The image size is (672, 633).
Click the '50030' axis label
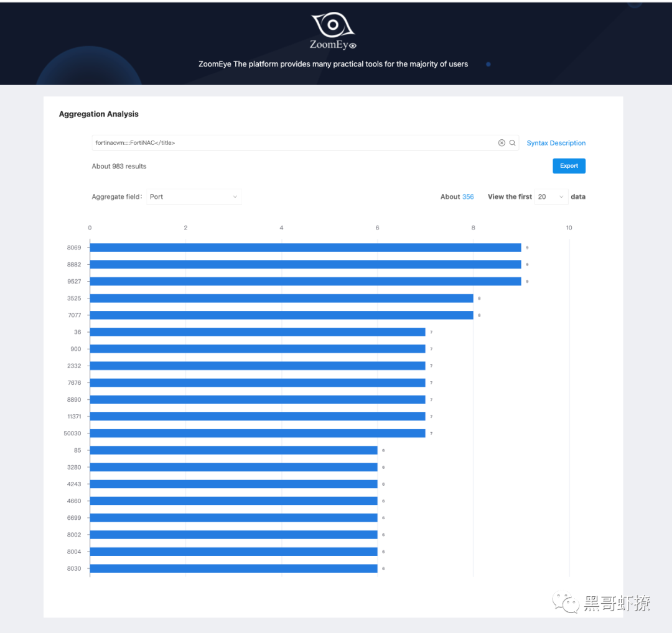click(x=72, y=433)
